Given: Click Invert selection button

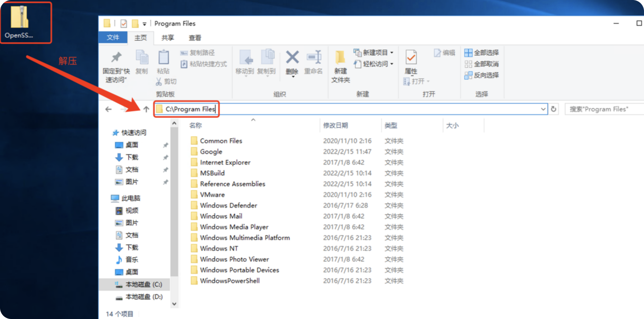Looking at the screenshot, I should click(x=482, y=75).
